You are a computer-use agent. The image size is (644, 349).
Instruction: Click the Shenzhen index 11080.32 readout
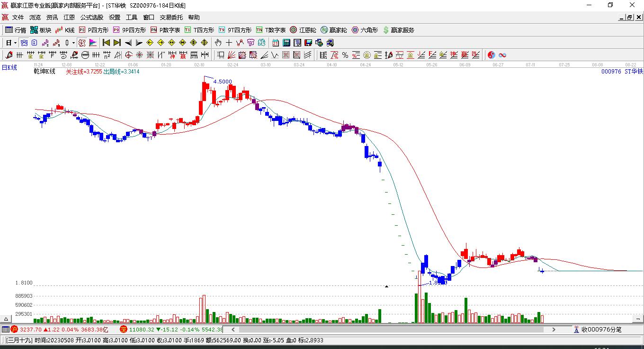pos(142,330)
